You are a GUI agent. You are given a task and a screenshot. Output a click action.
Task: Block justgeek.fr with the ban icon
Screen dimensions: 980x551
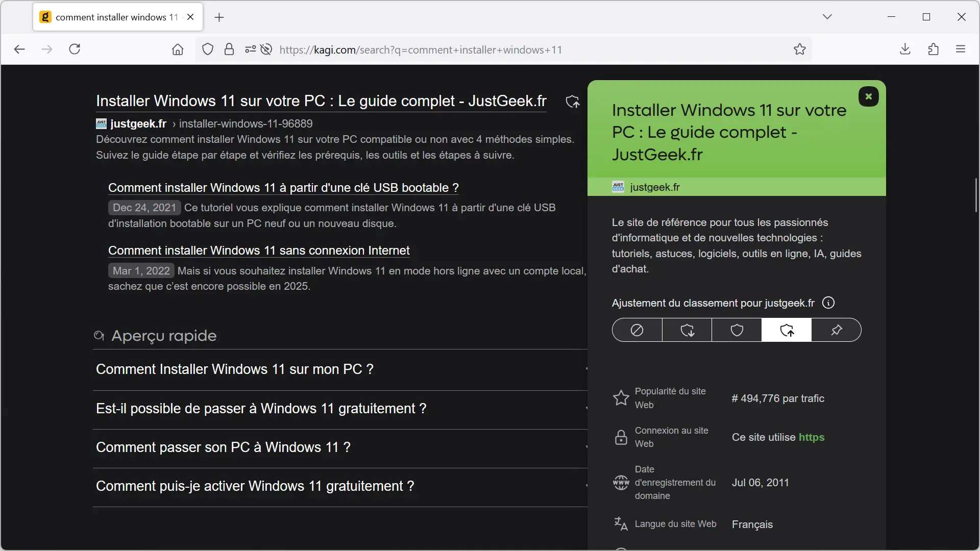[637, 330]
